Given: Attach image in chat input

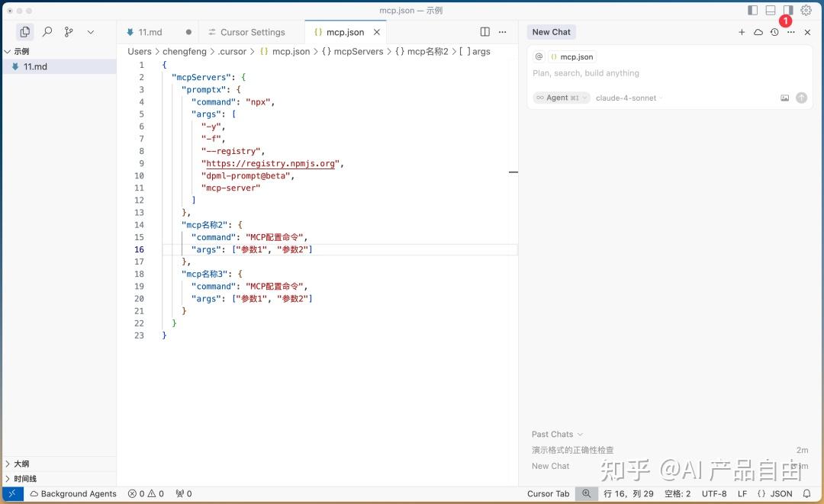Looking at the screenshot, I should click(784, 98).
